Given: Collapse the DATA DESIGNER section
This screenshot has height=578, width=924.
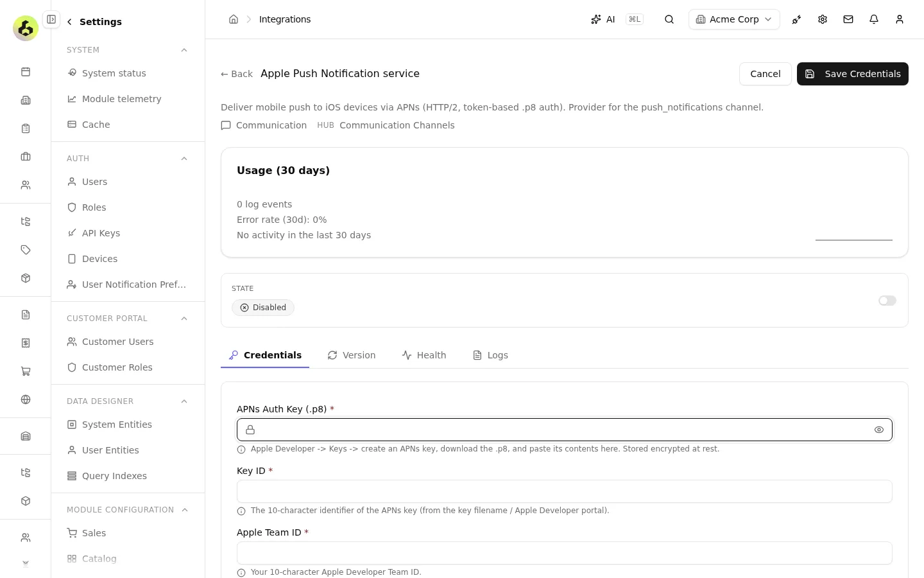Looking at the screenshot, I should (184, 401).
